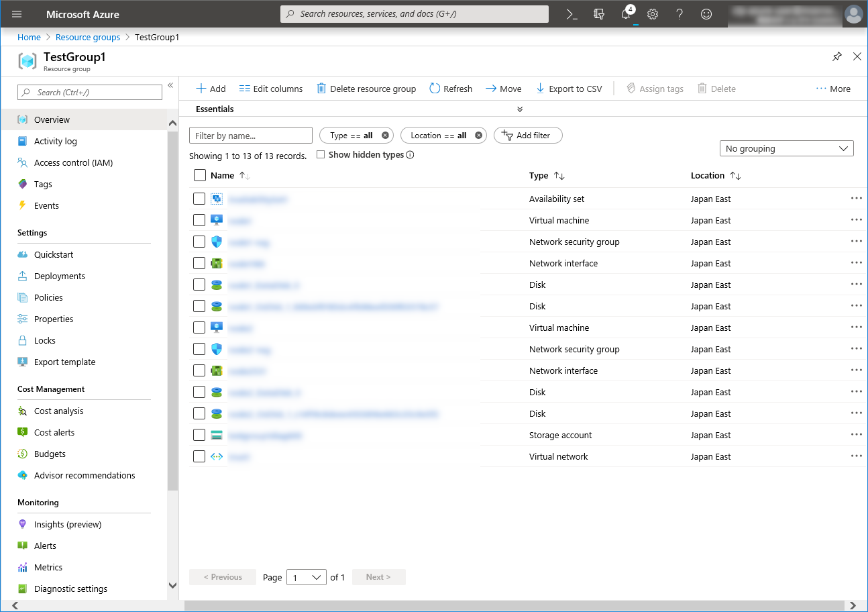Open the page number dropdown

pos(307,577)
